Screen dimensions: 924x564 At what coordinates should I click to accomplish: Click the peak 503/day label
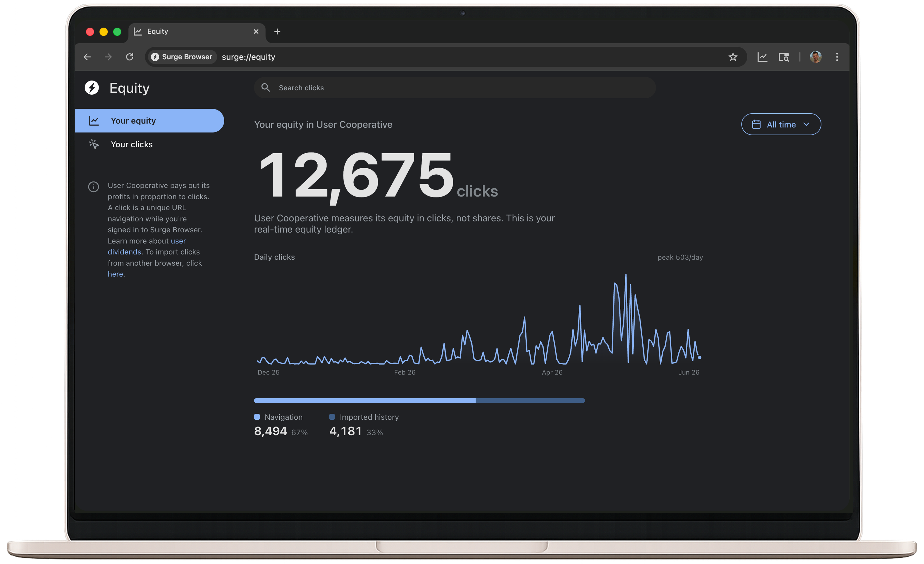[x=680, y=257]
